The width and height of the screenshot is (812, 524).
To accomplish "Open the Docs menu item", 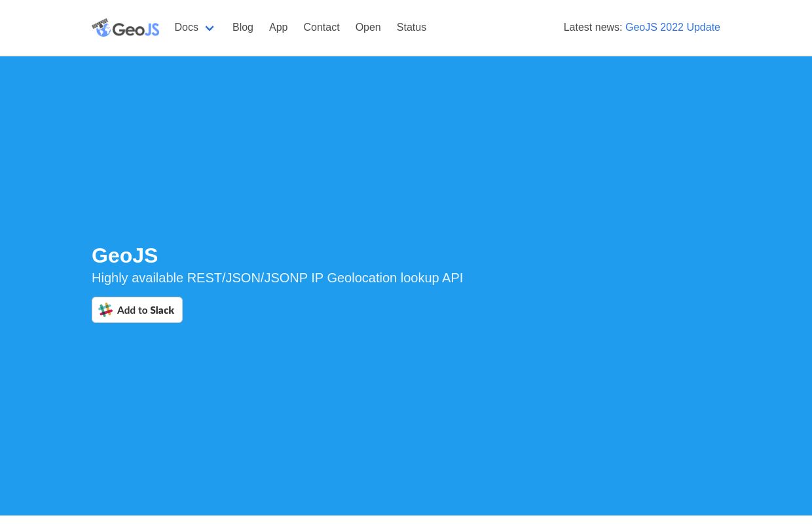I will pos(186,28).
